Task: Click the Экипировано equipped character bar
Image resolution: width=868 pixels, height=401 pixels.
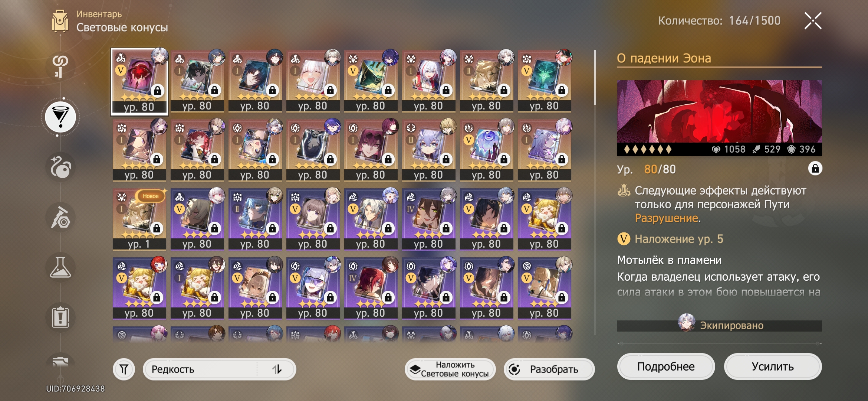Action: pos(719,326)
